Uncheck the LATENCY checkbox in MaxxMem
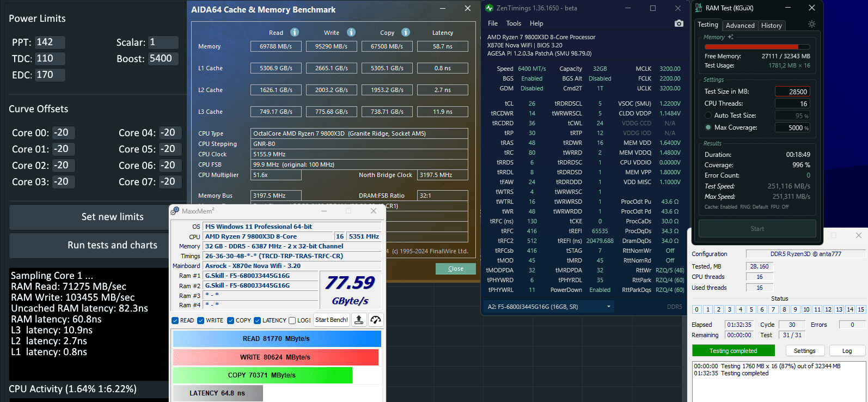The height and width of the screenshot is (402, 868). (258, 320)
